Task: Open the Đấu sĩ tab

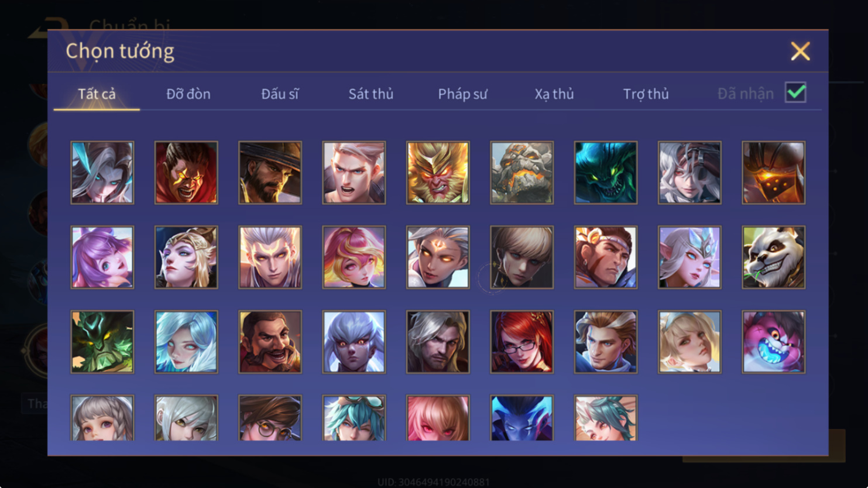Action: click(280, 94)
